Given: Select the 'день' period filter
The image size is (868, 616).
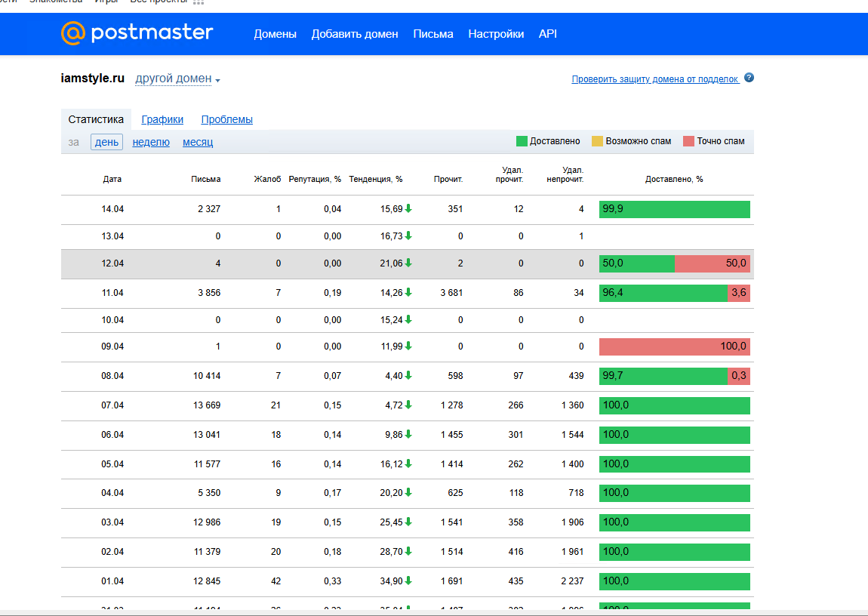Looking at the screenshot, I should [106, 142].
